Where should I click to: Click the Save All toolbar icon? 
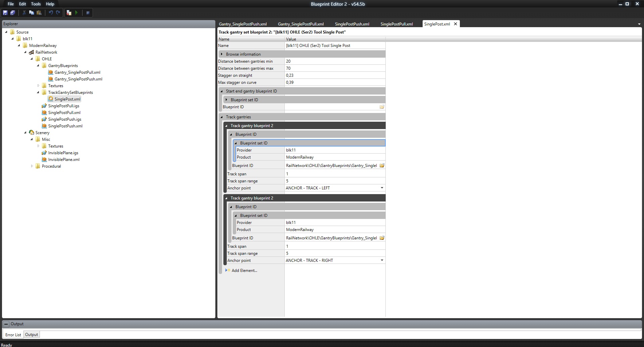tap(13, 13)
